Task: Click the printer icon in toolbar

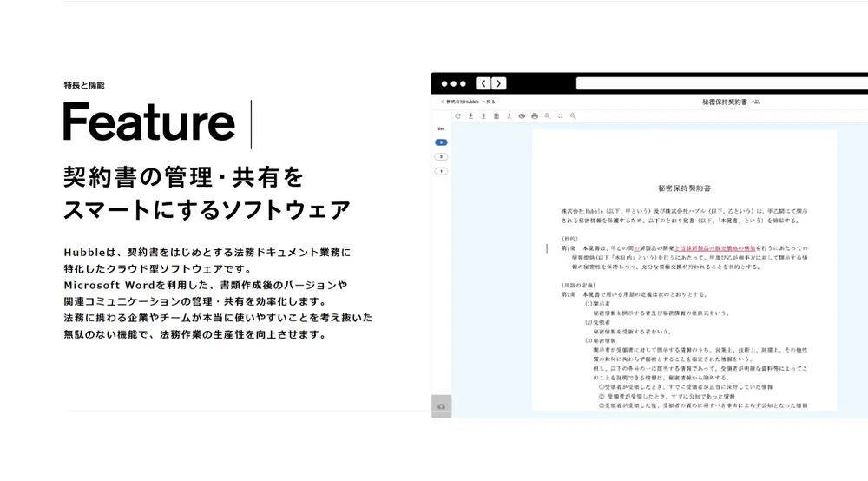Action: tap(535, 116)
